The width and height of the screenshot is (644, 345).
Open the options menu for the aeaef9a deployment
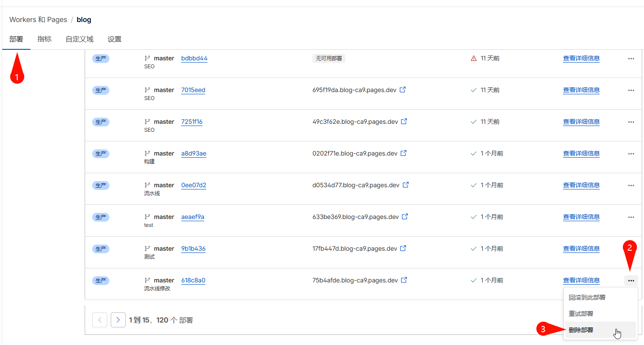point(631,217)
